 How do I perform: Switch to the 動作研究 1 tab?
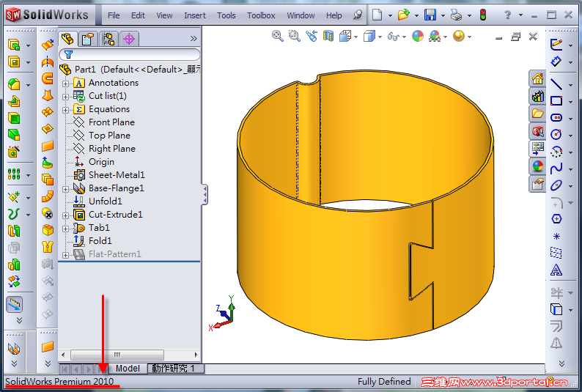[x=176, y=369]
